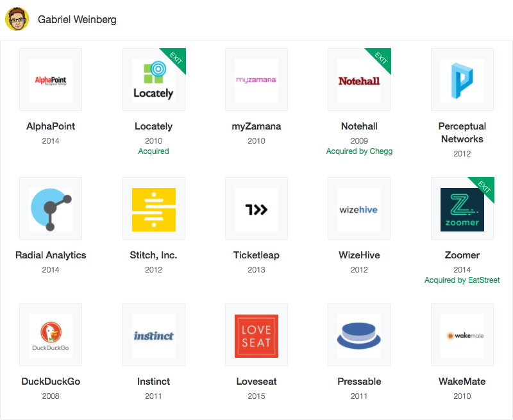This screenshot has height=420, width=513.
Task: Open the WakeMate logo tile
Action: (462, 335)
